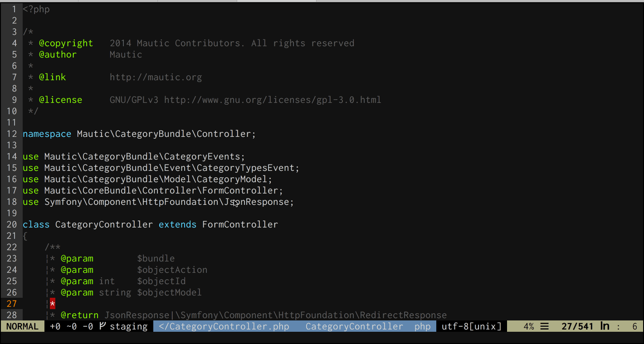Open the http://mautic.org link
This screenshot has height=344, width=644.
[x=156, y=77]
